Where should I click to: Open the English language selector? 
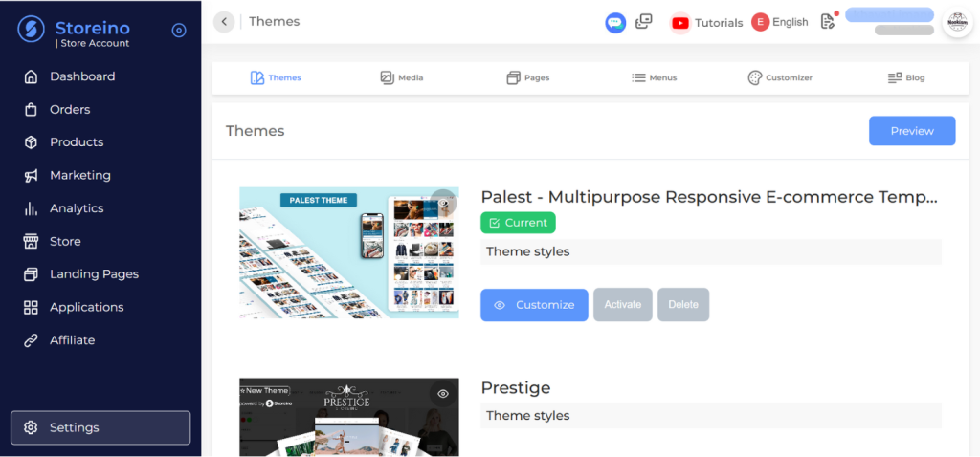click(x=790, y=22)
